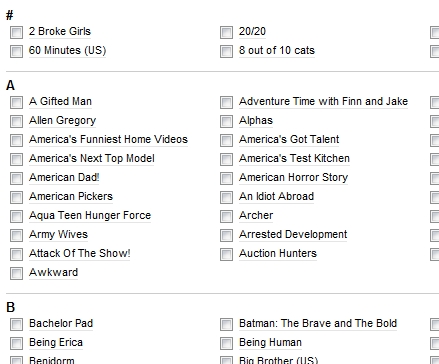This screenshot has height=364, width=439.
Task: Tick the Awkward checkbox
Action: 16,274
